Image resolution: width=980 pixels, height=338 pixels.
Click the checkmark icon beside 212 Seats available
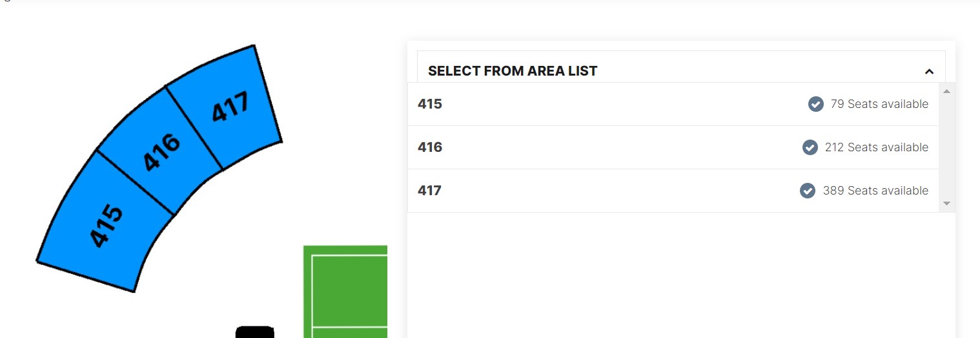[x=810, y=147]
